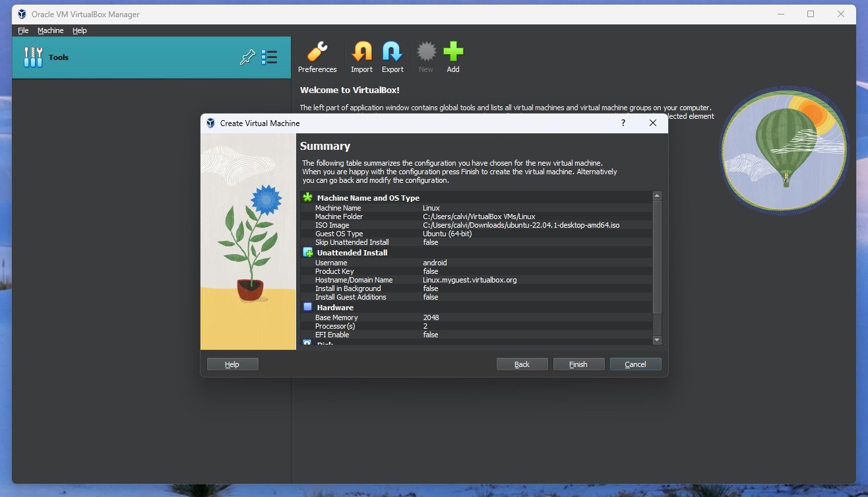This screenshot has height=497, width=868.
Task: Open the Tools list menu icon
Action: coord(269,57)
